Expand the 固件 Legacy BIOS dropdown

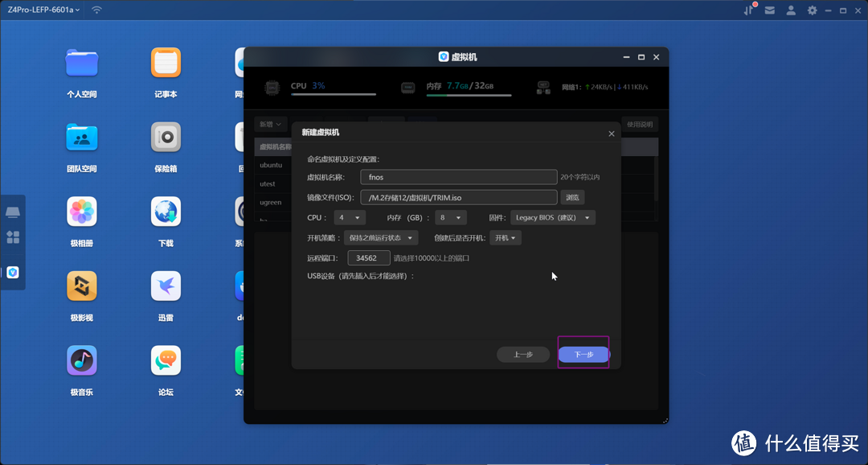tap(553, 217)
